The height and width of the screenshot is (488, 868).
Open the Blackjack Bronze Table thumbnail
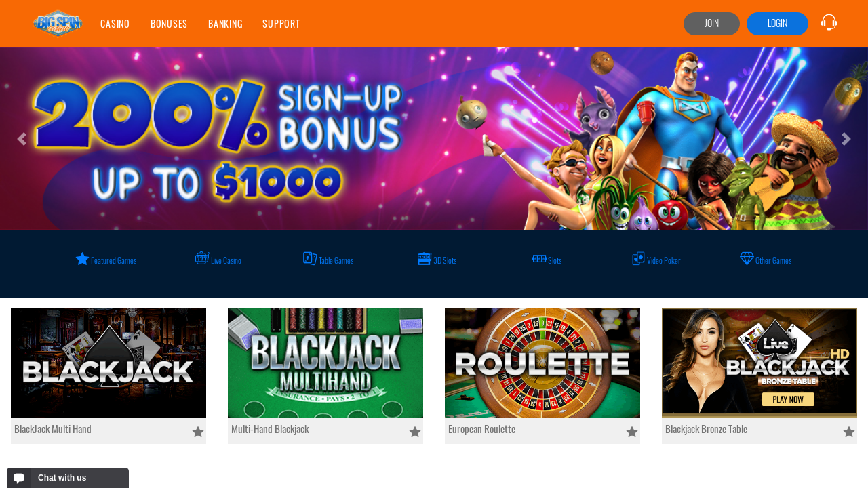tap(759, 363)
